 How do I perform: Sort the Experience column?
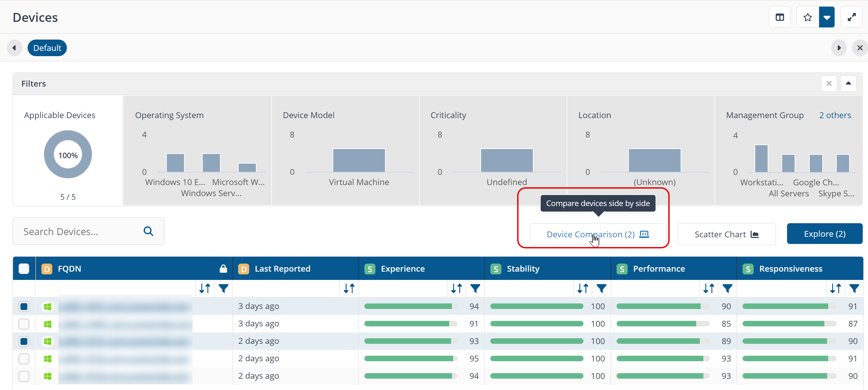(x=457, y=288)
